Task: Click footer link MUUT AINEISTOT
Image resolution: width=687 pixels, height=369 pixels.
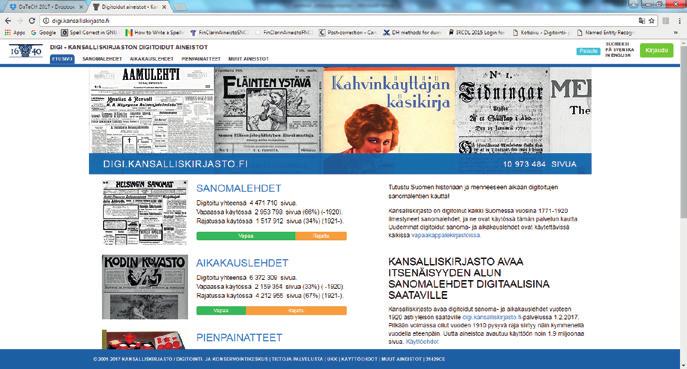Action: pyautogui.click(x=401, y=359)
